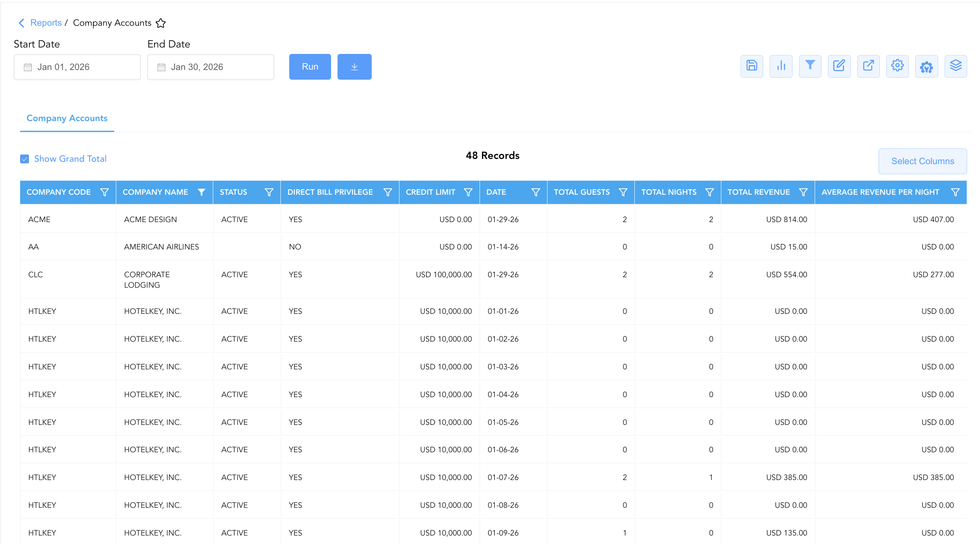Click the solid filter funnel toolbar icon
Image resolution: width=980 pixels, height=544 pixels.
[x=810, y=66]
